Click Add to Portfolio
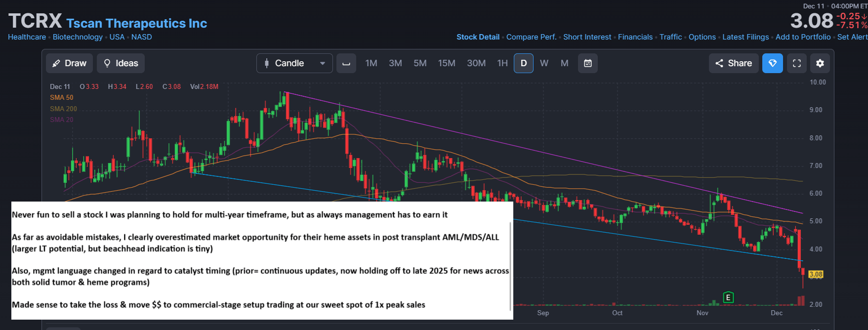This screenshot has width=868, height=330. tap(803, 37)
